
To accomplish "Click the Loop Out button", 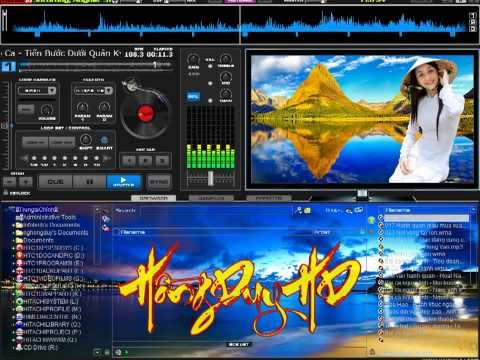I will 62,142.
